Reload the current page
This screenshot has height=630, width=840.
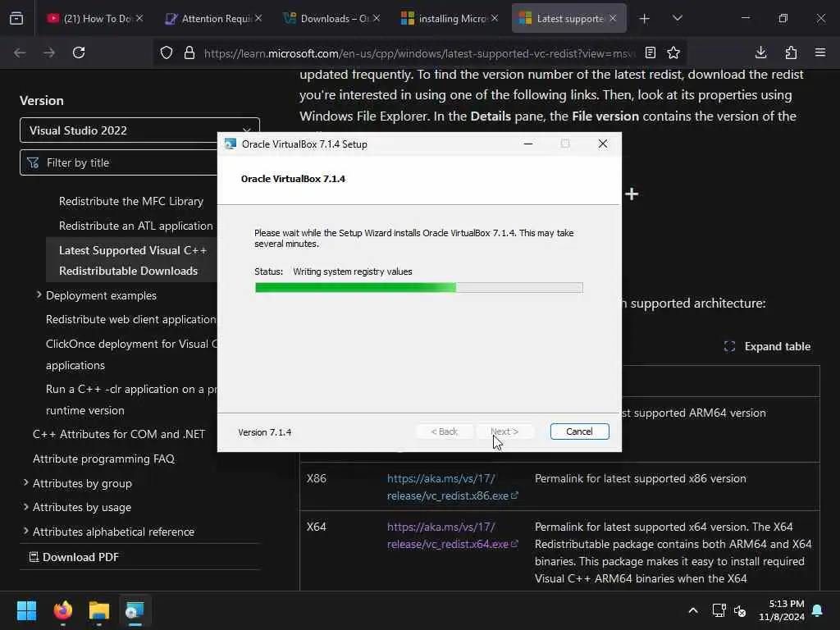pos(79,52)
